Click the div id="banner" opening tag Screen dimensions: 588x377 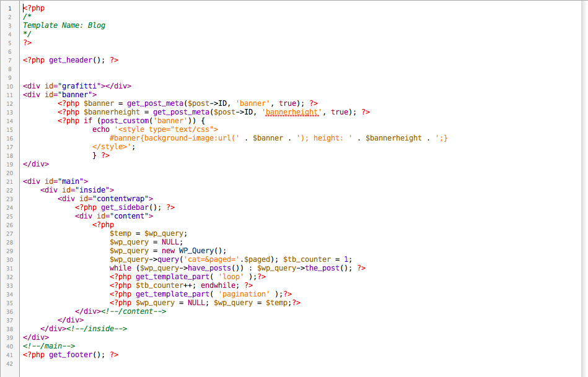(x=60, y=95)
